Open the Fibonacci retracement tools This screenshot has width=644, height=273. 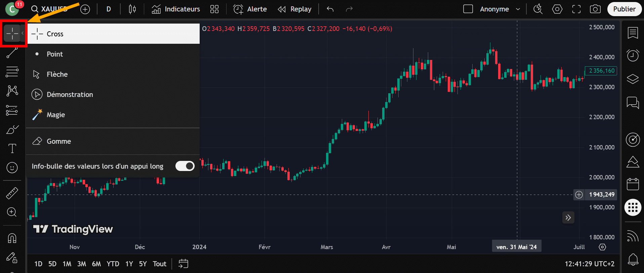[12, 72]
